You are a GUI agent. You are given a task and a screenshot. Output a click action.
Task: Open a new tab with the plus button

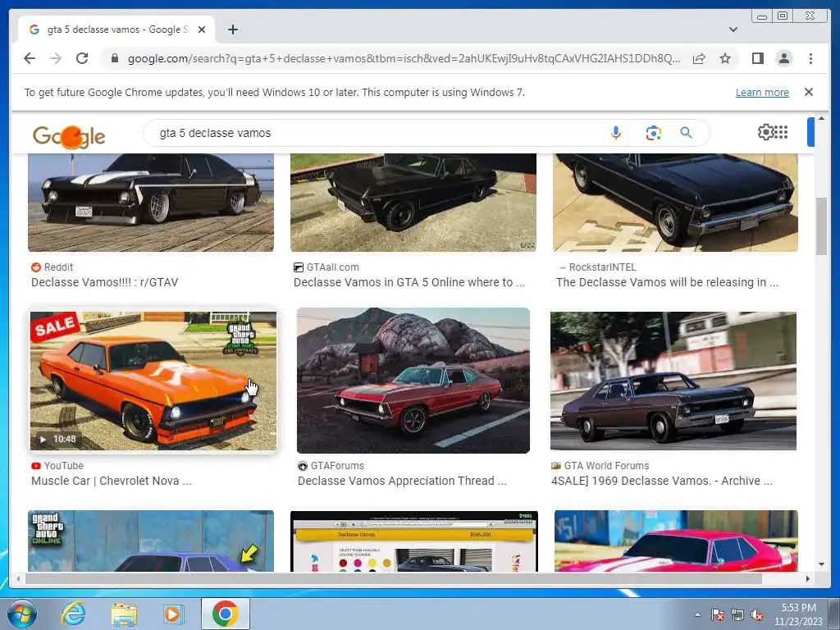(232, 30)
